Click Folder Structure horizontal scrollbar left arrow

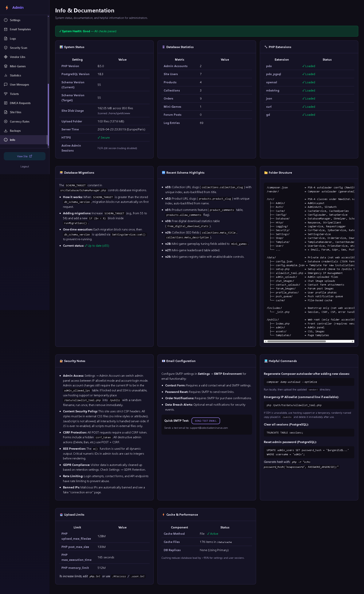(265, 341)
